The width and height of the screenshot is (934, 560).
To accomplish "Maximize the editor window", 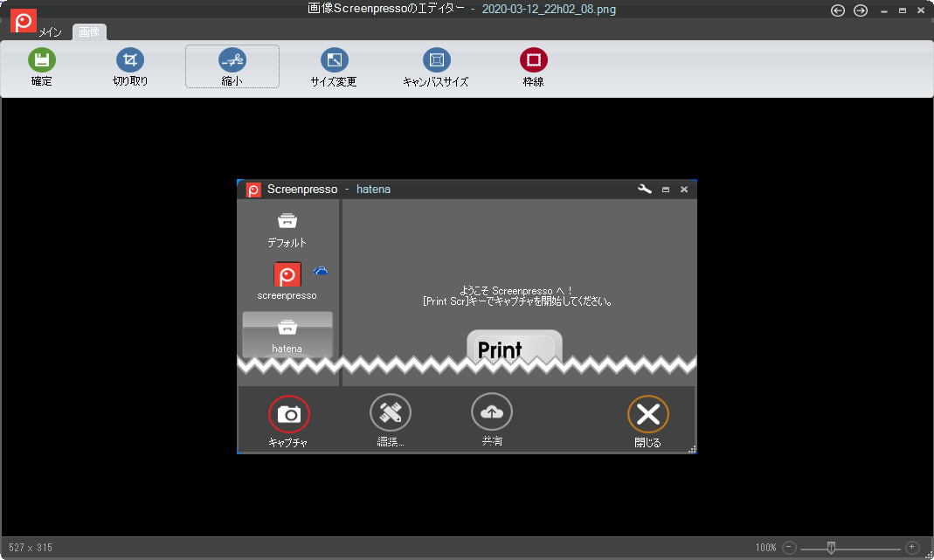I will tap(903, 10).
